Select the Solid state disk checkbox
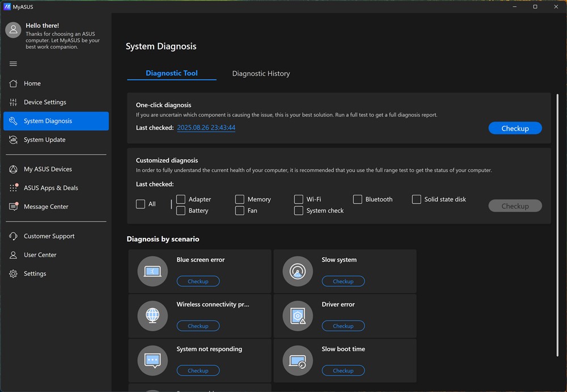The image size is (567, 392). [x=417, y=199]
